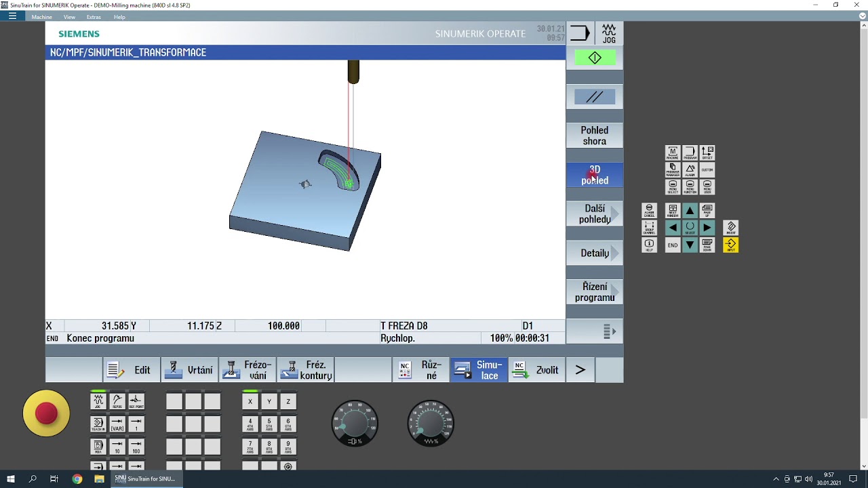Click the PAGE DOWN key
868x488 pixels.
[x=707, y=245]
